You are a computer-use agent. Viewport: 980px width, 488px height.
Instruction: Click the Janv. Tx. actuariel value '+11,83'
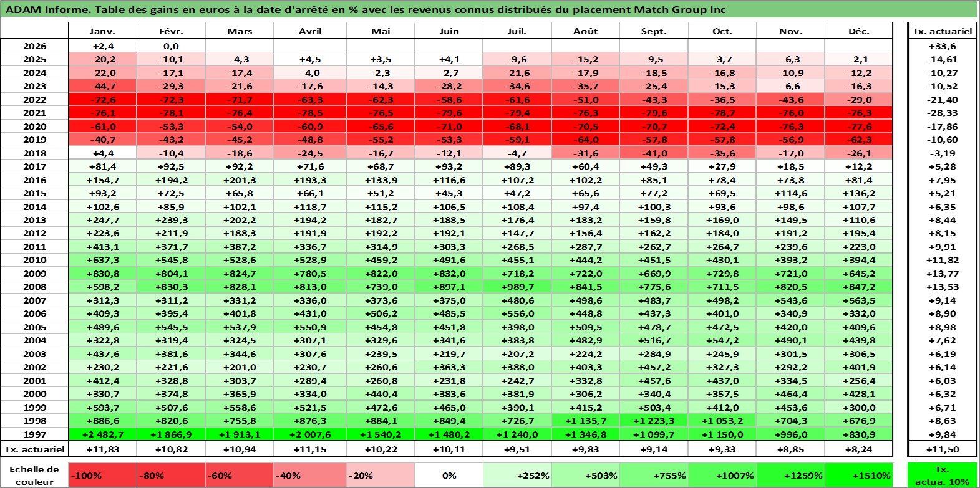pyautogui.click(x=102, y=449)
